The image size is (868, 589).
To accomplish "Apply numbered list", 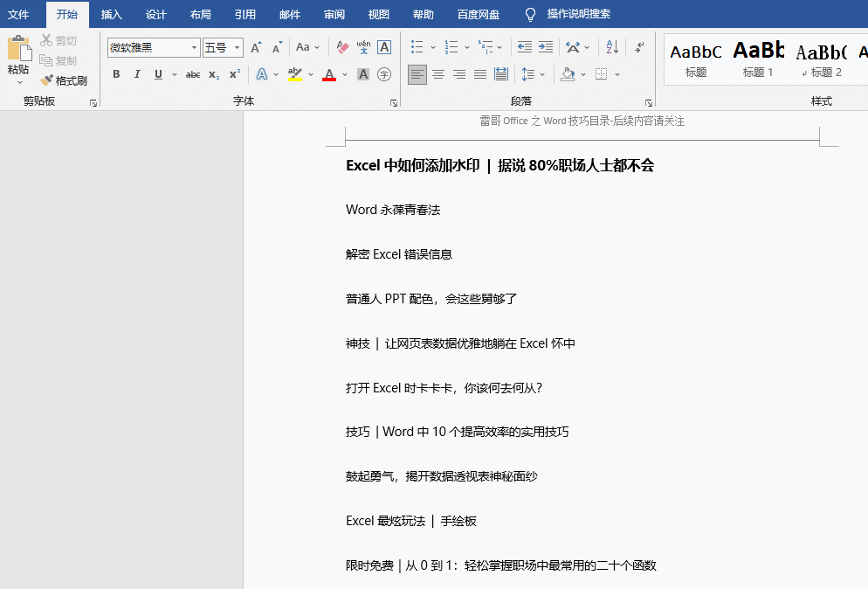I will click(x=451, y=48).
